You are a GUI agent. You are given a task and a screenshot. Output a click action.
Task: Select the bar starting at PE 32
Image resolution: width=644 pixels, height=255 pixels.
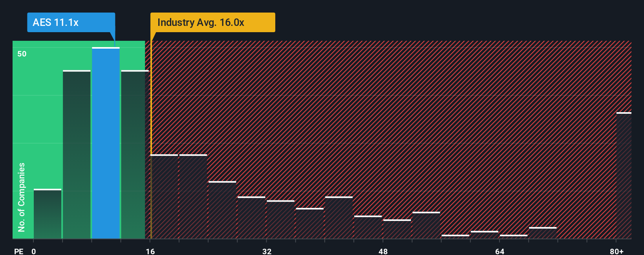(280, 220)
